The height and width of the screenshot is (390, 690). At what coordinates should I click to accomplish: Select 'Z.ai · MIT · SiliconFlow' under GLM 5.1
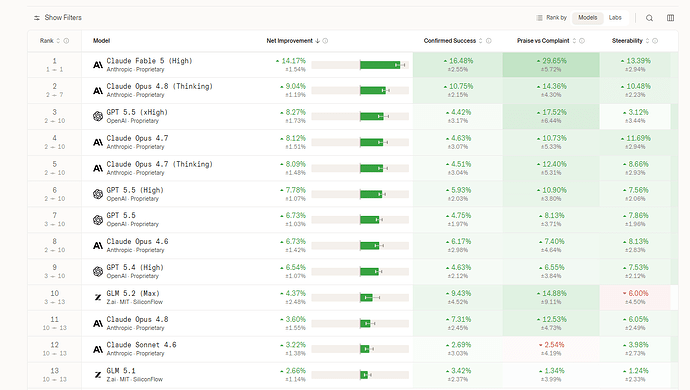pos(135,379)
